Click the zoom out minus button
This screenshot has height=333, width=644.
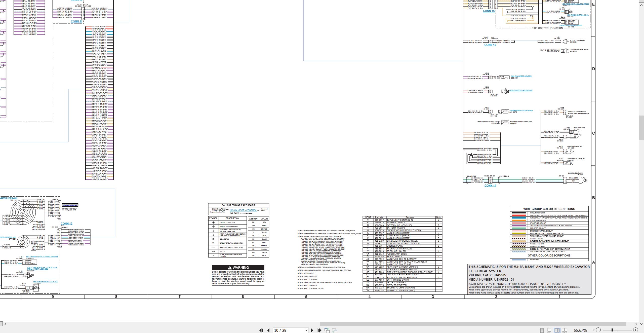598,330
